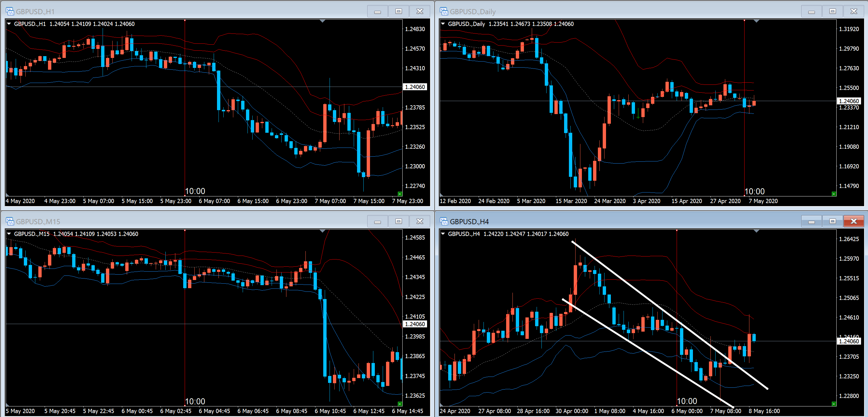Expand the triangle beside GBPUSD.,M15 label
Image resolution: width=868 pixels, height=417 pixels.
tap(9, 234)
